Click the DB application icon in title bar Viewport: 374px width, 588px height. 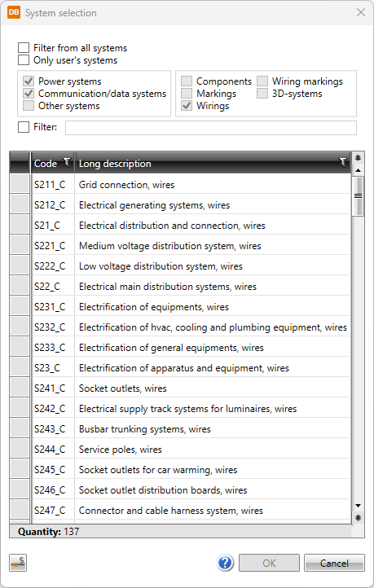pos(14,12)
